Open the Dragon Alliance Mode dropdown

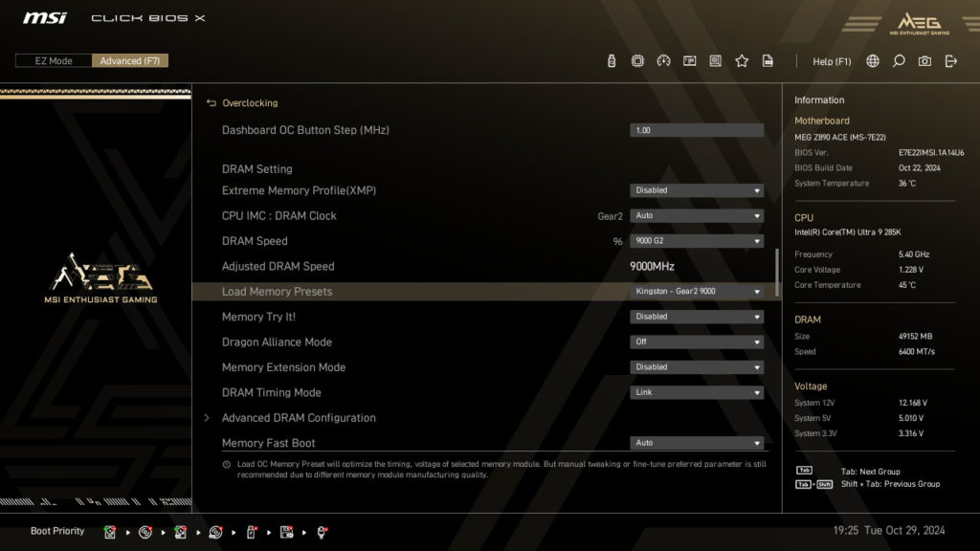tap(697, 342)
